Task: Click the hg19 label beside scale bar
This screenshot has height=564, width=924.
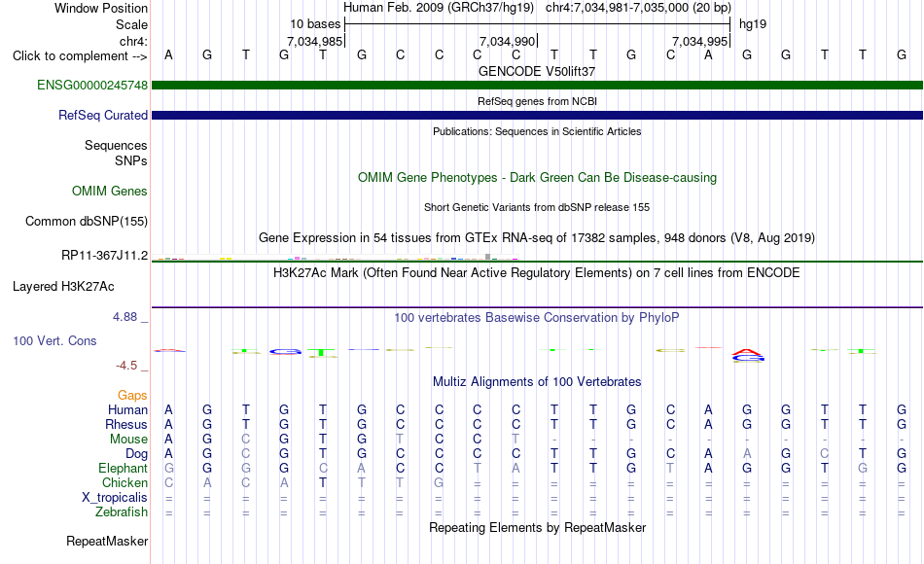Action: pyautogui.click(x=753, y=24)
